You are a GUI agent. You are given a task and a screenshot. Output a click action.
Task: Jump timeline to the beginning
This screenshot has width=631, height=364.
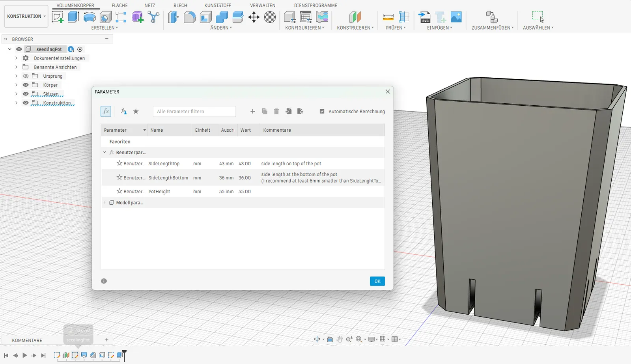(x=6, y=355)
